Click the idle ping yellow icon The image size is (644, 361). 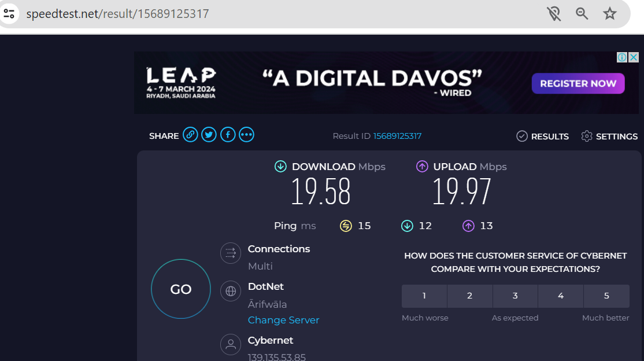click(346, 226)
